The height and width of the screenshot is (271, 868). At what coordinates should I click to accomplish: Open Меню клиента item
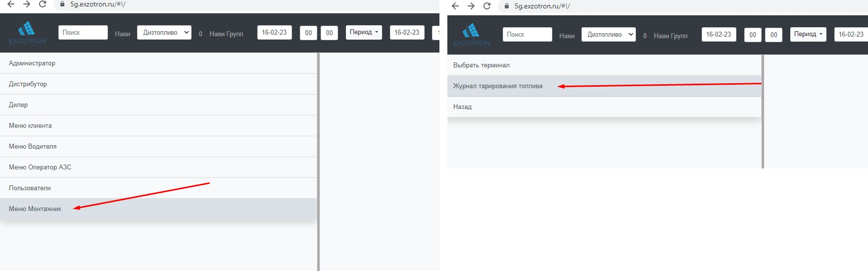[158, 126]
